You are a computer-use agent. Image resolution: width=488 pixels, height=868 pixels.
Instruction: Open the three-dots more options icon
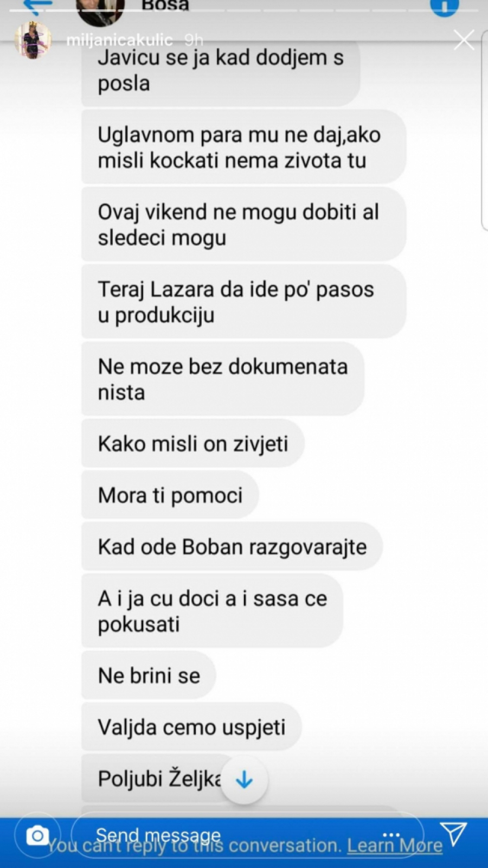pyautogui.click(x=391, y=834)
